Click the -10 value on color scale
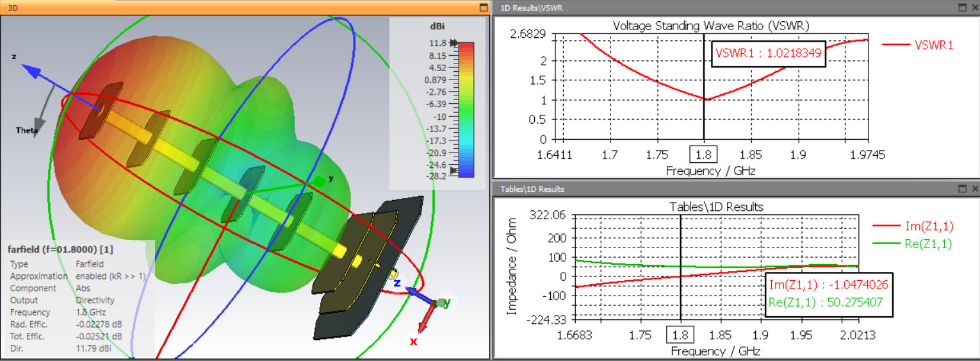The width and height of the screenshot is (980, 361). (439, 116)
